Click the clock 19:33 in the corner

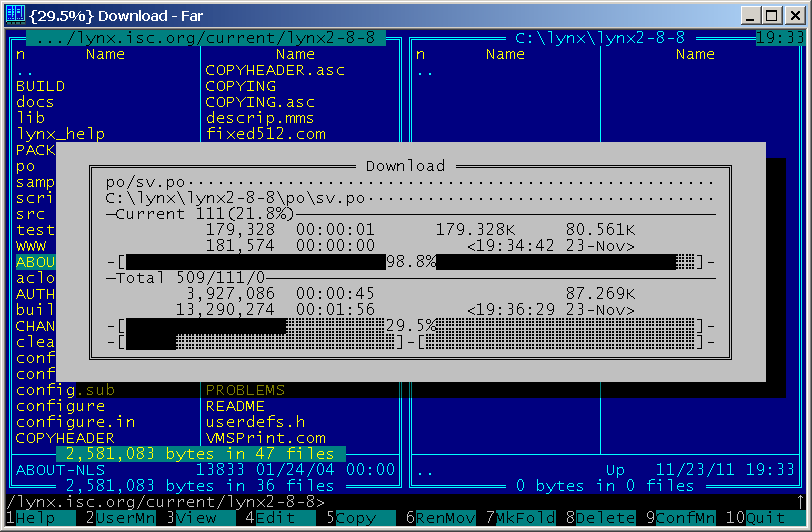781,38
